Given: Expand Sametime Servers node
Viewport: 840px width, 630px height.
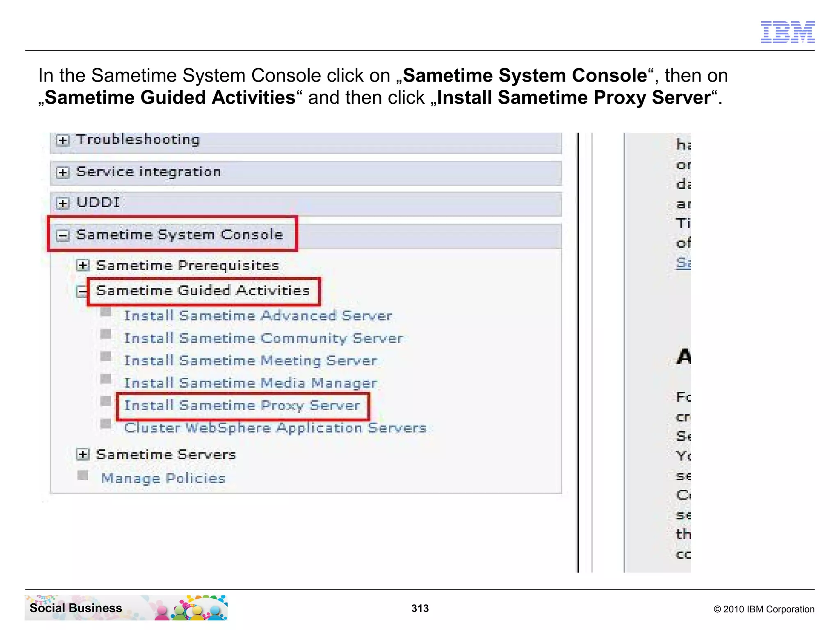Looking at the screenshot, I should (82, 454).
